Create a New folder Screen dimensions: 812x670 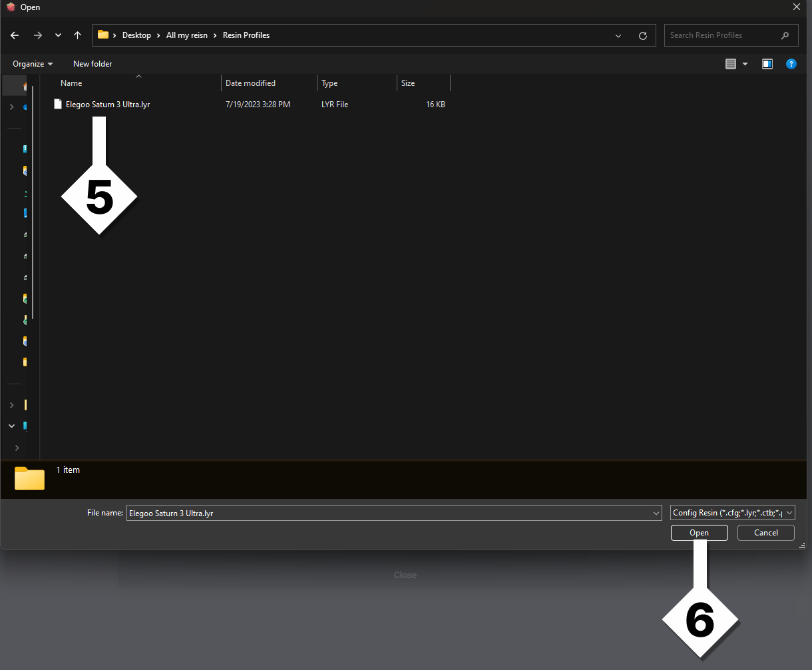92,63
